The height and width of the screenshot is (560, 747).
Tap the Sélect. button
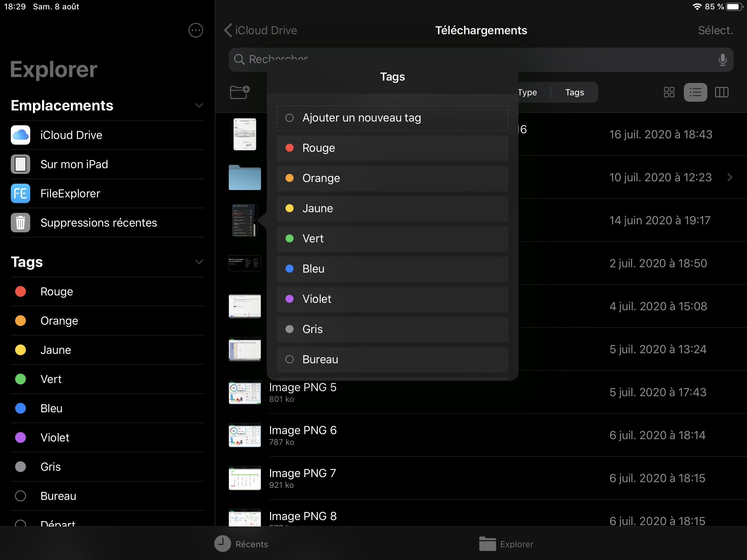coord(715,30)
